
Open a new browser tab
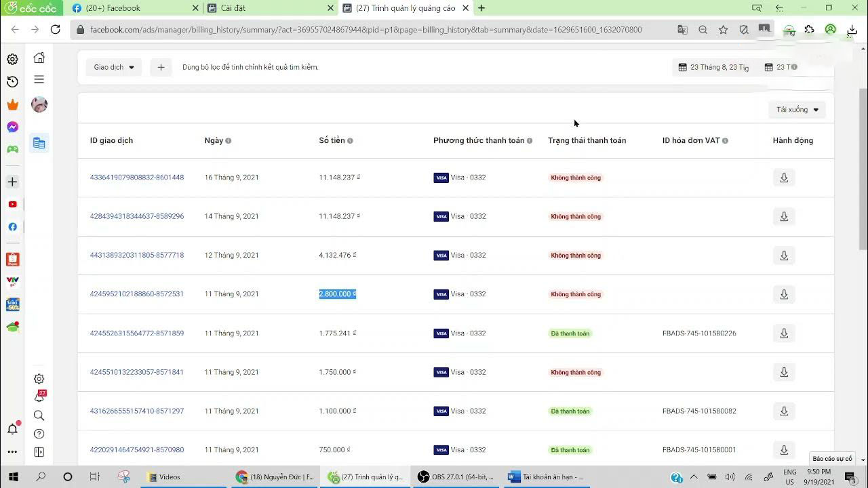481,8
